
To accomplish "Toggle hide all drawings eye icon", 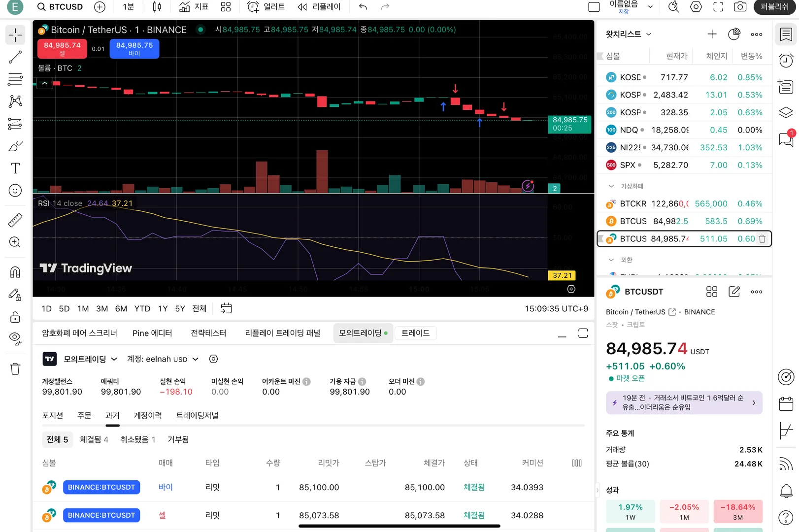I will [15, 338].
